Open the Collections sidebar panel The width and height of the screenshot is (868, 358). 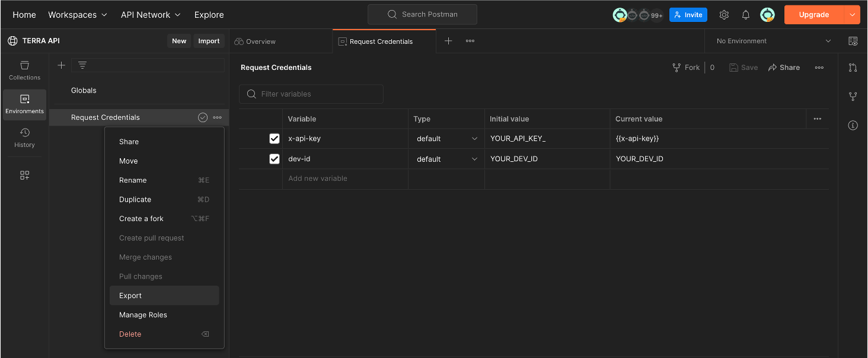coord(24,70)
